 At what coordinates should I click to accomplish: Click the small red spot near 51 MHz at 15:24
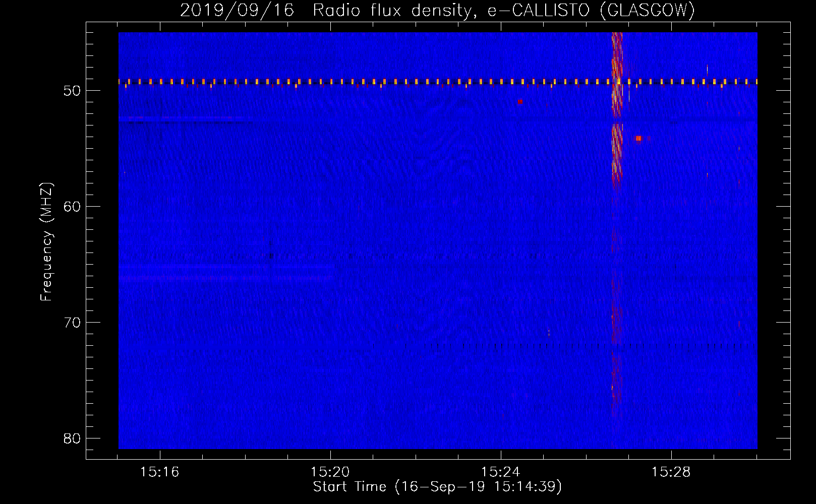[x=520, y=101]
